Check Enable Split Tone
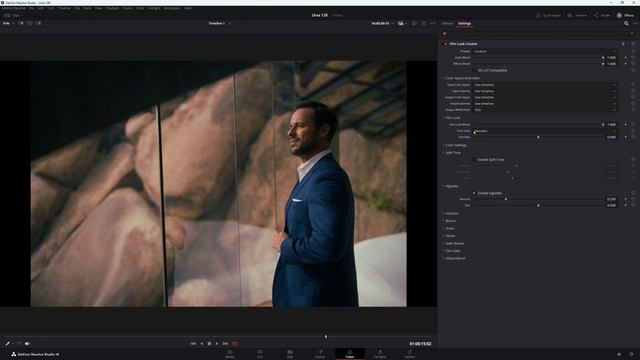 click(x=474, y=160)
